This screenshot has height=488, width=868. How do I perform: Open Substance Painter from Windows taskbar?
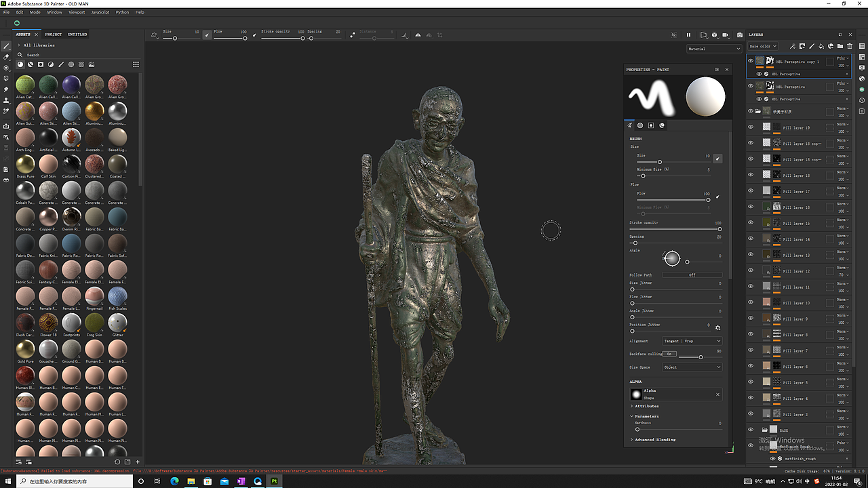275,481
